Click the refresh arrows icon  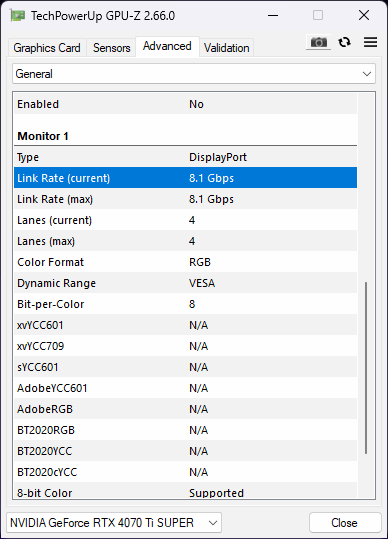344,42
